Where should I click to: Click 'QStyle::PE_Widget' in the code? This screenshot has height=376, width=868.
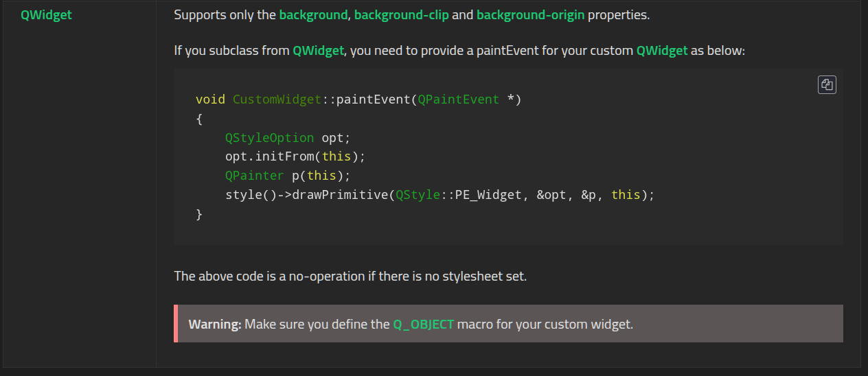(459, 195)
